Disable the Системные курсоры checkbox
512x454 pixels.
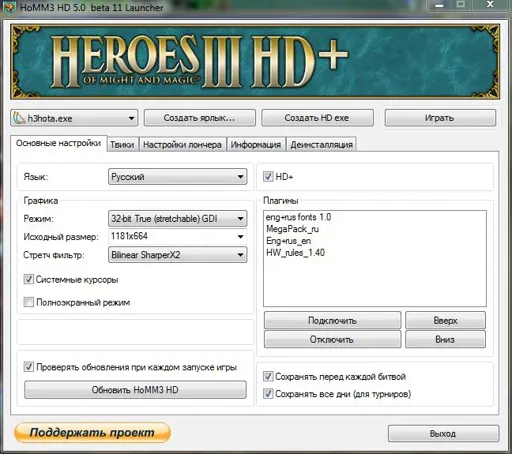tap(29, 279)
